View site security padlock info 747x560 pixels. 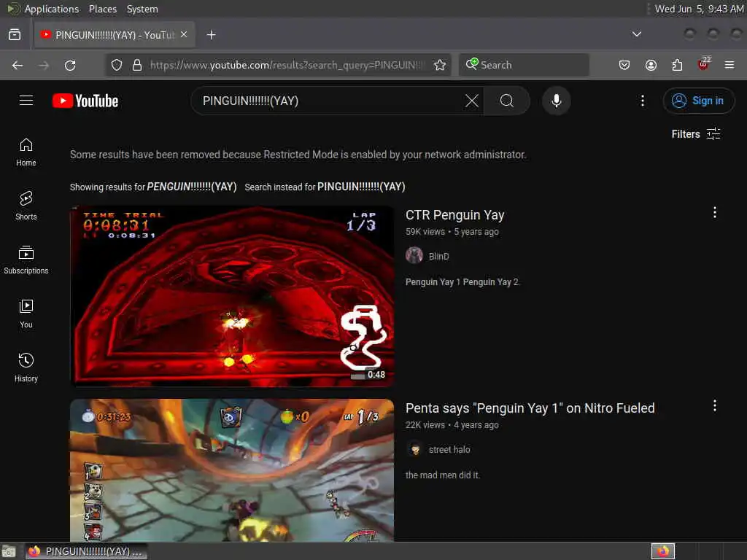coord(137,65)
